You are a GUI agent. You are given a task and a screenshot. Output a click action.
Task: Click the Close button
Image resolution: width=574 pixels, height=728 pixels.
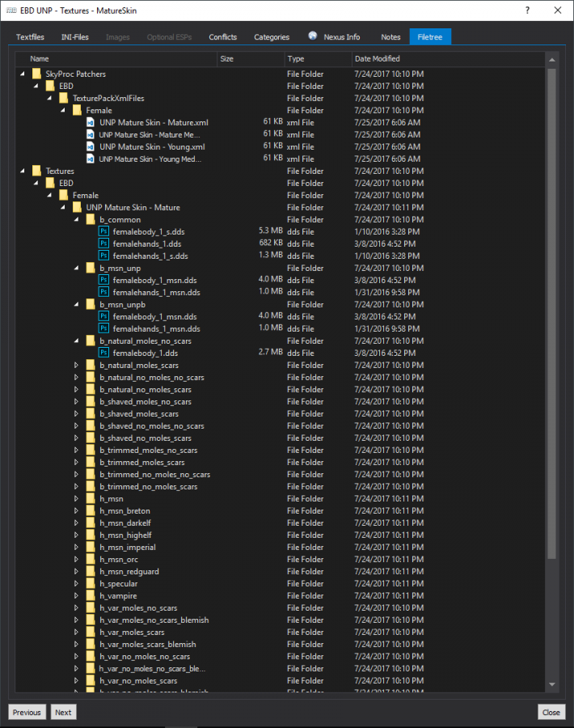pyautogui.click(x=551, y=712)
